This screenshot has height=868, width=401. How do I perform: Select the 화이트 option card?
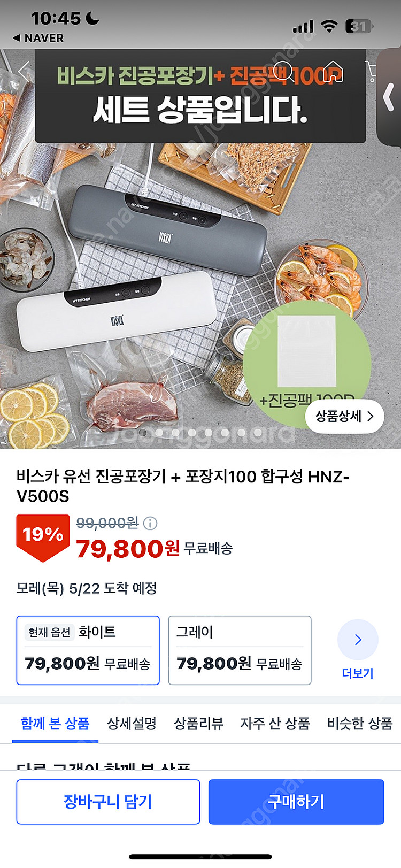tap(88, 650)
